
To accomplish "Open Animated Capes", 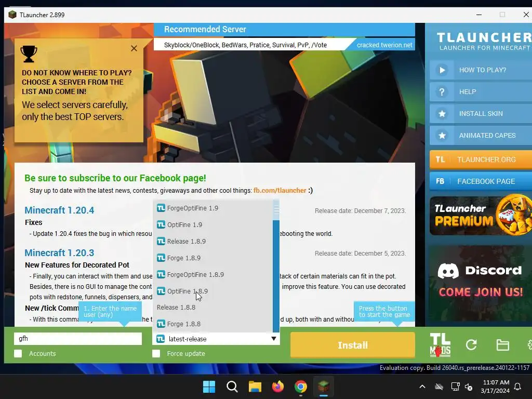I will click(x=481, y=136).
